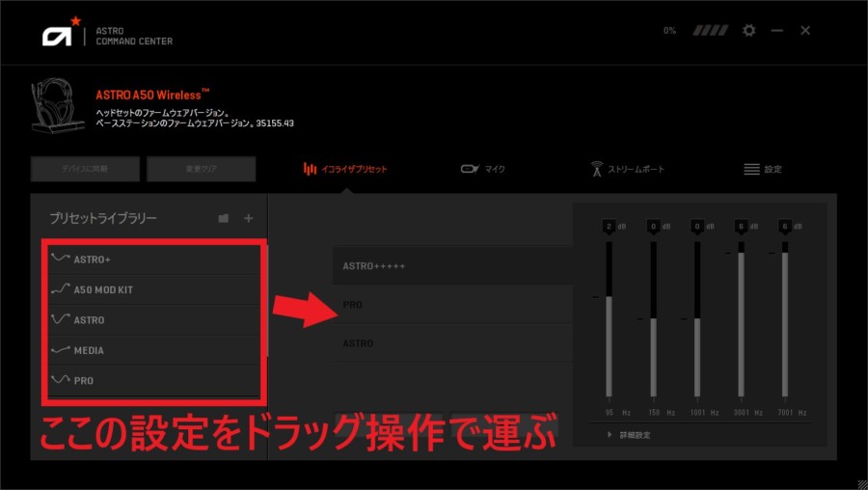Click the プリセットライブラリー heading
This screenshot has width=868, height=490.
(103, 218)
